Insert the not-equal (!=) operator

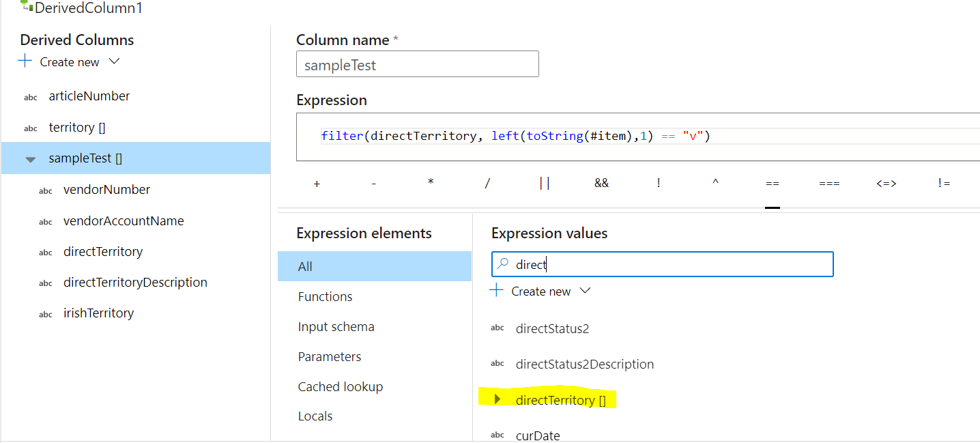944,184
